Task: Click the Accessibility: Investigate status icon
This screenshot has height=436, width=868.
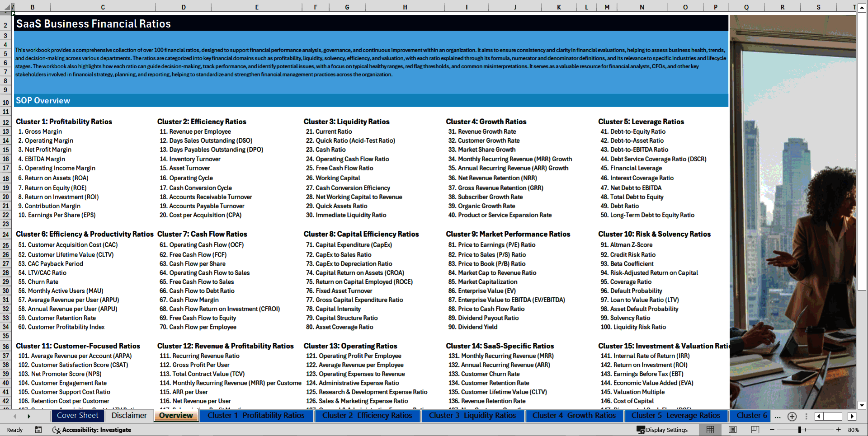Action: pyautogui.click(x=93, y=430)
